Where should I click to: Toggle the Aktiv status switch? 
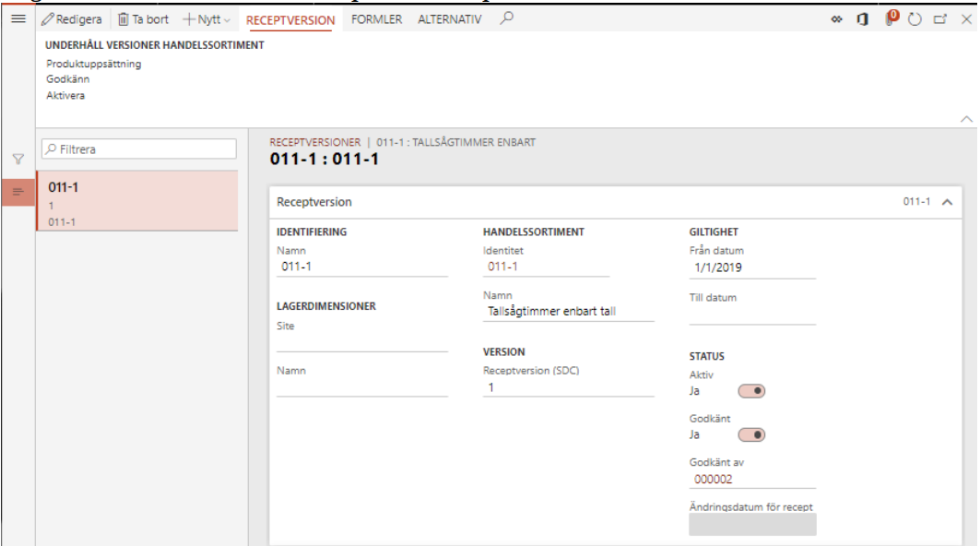pos(751,391)
